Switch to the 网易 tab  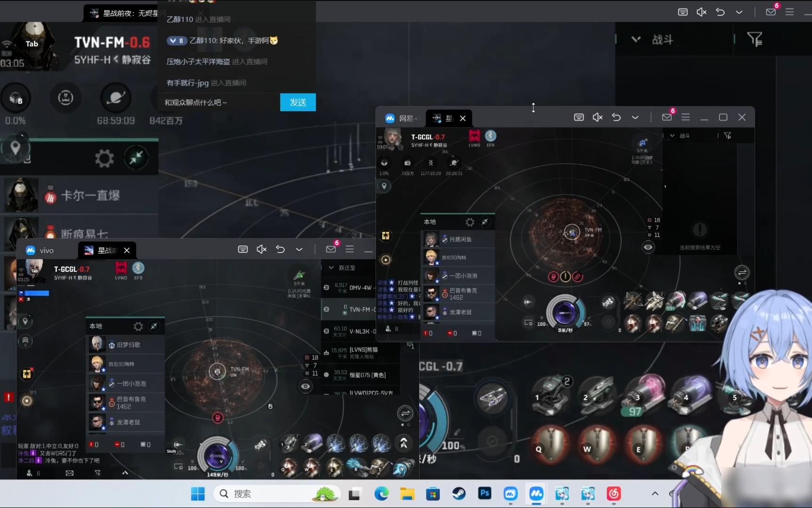coord(401,118)
